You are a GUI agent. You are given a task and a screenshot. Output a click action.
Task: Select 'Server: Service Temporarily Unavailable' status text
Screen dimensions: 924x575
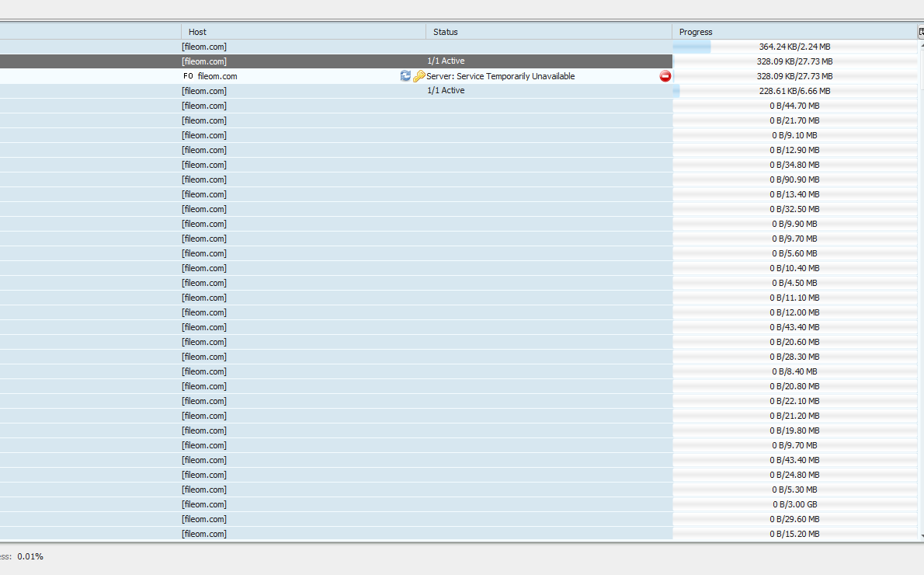(x=500, y=76)
